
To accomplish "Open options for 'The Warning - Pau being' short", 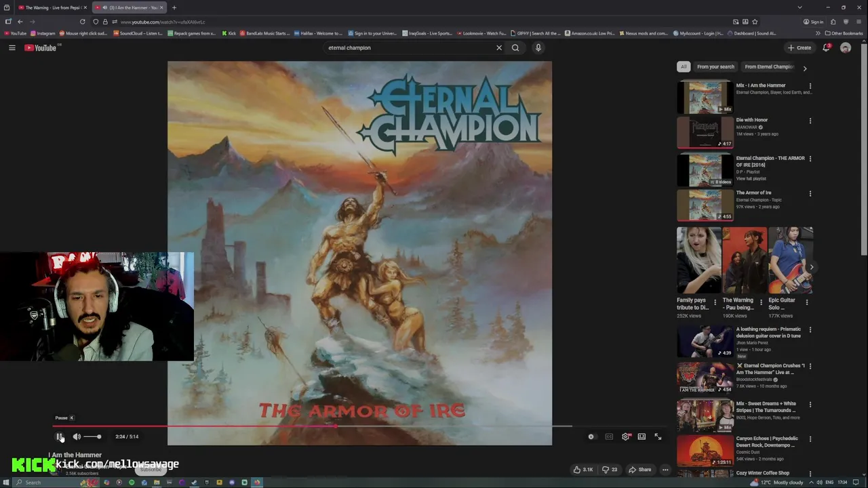I will [x=761, y=302].
